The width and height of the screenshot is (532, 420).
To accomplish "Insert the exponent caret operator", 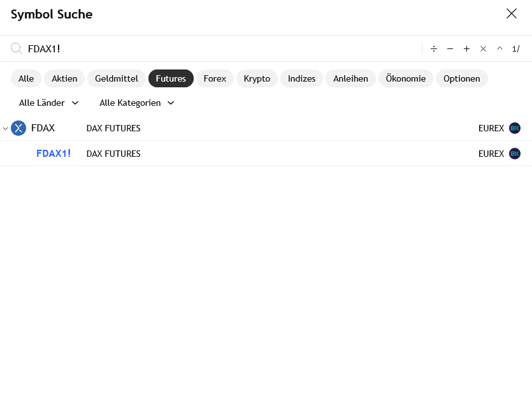I will click(500, 48).
